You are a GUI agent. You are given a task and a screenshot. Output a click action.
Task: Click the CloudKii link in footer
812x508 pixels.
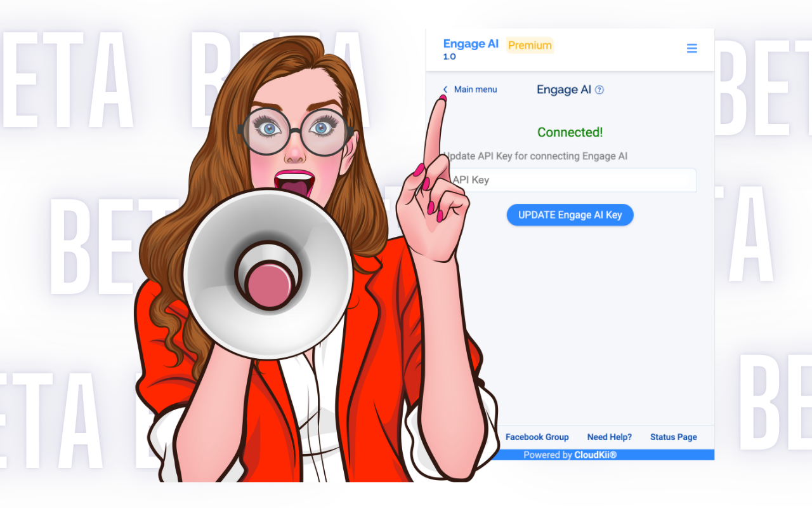point(595,455)
